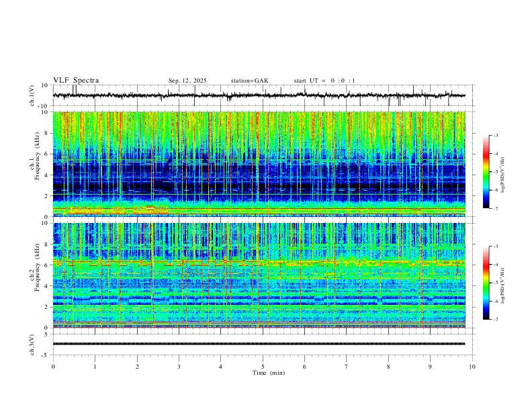Click the ch.1 'Frequency (kHz)' axis label
The height and width of the screenshot is (411, 532).
37,156
